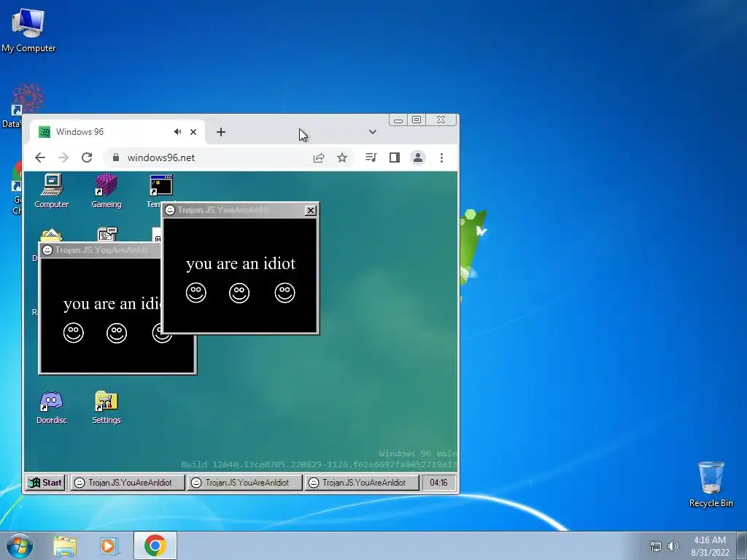Open the Gameing folder icon
The width and height of the screenshot is (747, 560).
pyautogui.click(x=106, y=191)
